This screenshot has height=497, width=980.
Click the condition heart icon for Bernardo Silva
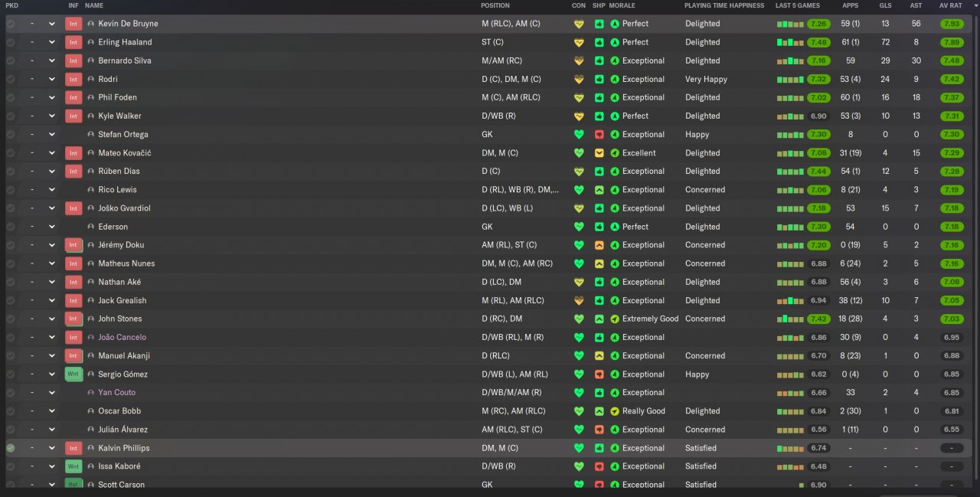click(579, 60)
